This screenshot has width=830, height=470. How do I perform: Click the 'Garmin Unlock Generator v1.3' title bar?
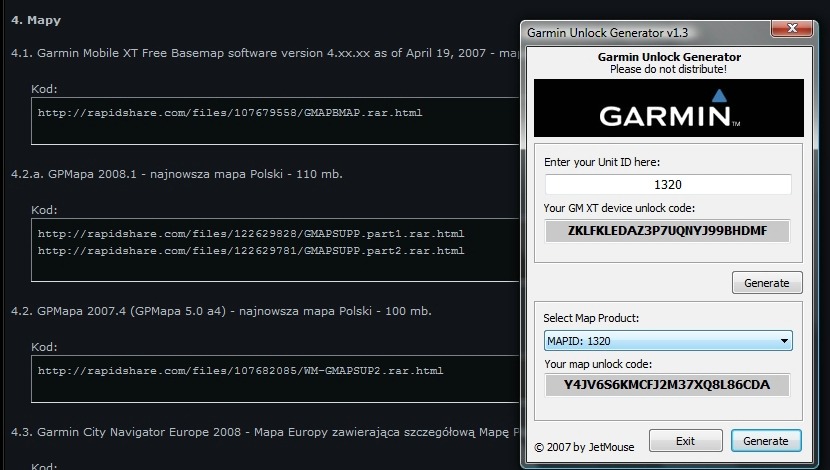pos(608,33)
